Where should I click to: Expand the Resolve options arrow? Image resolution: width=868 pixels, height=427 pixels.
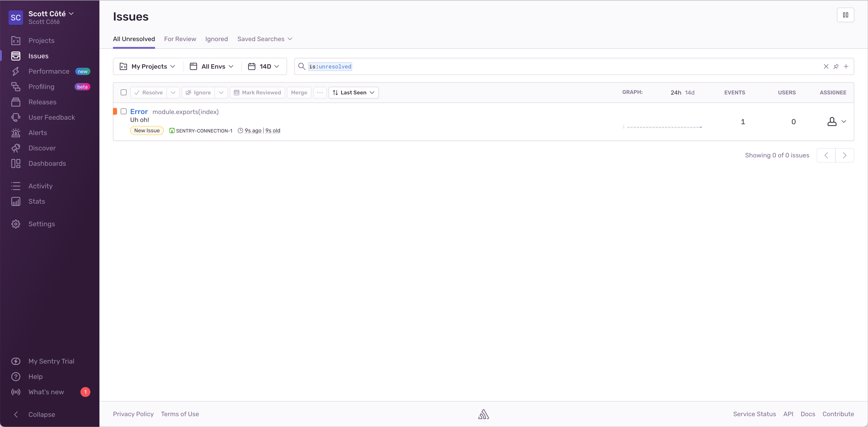click(173, 93)
